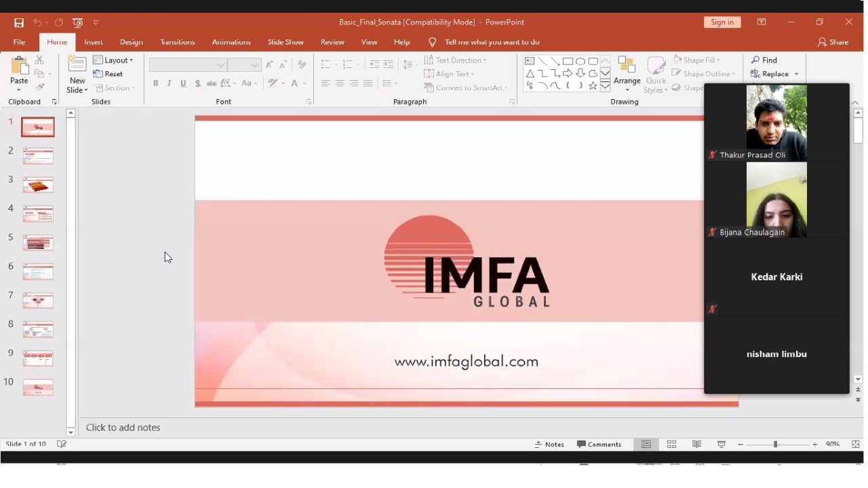The image size is (868, 488).
Task: Click Clear All Formatting icon
Action: coord(302,65)
